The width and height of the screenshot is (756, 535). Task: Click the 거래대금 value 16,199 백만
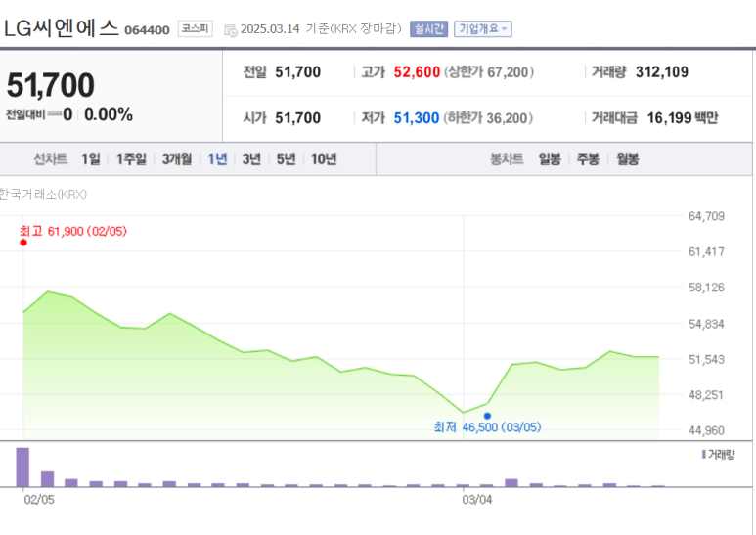(x=683, y=118)
